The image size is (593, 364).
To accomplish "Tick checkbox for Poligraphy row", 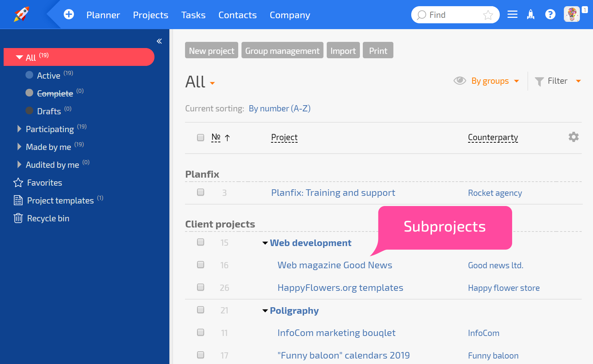I will coord(200,310).
